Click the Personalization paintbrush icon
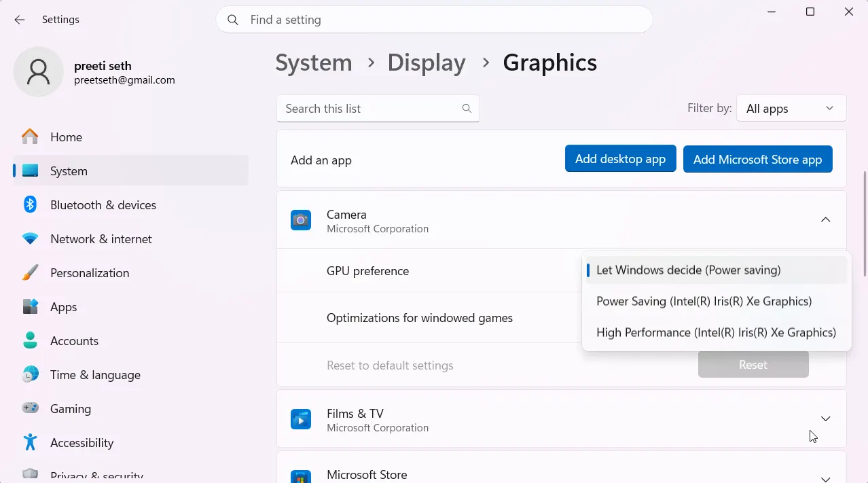Viewport: 868px width, 483px height. click(x=30, y=272)
